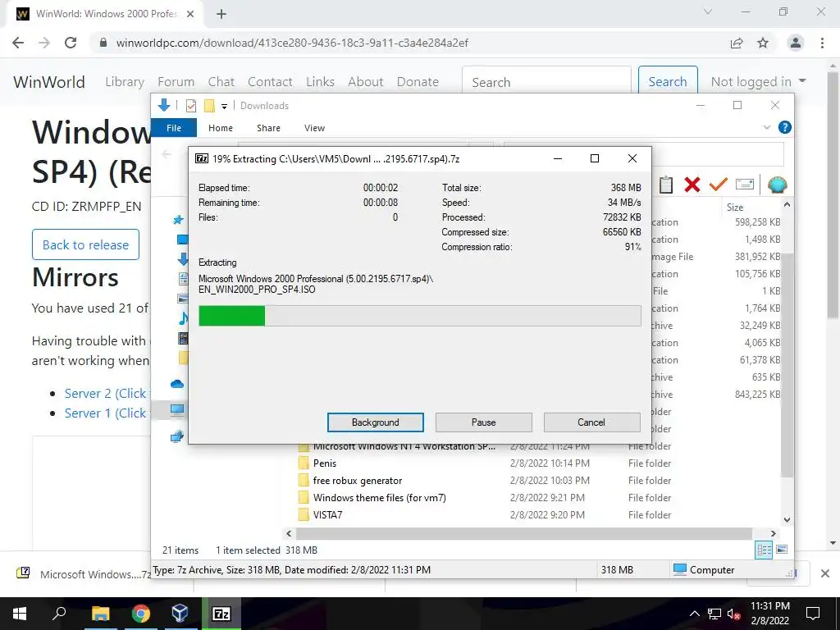Open the notification center icon
This screenshot has height=630, width=840.
(x=813, y=614)
